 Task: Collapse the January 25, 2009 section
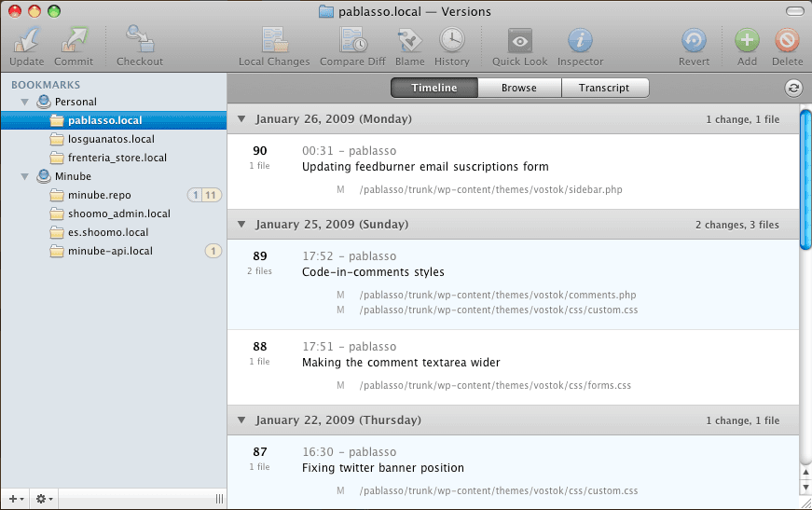coord(241,225)
